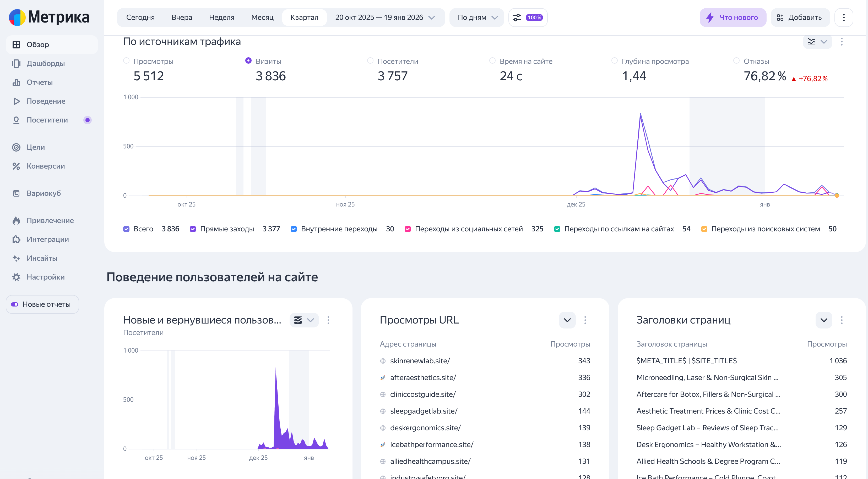The height and width of the screenshot is (479, 868).
Task: Open Привлечение flame icon
Action: (x=16, y=220)
